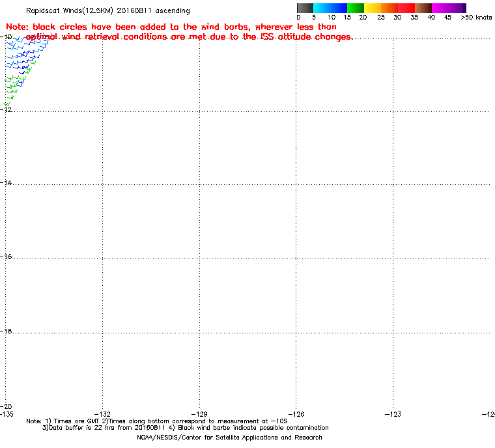495x448 pixels.
Task: Click the cyan 5-10 knots color segment
Action: coord(322,8)
